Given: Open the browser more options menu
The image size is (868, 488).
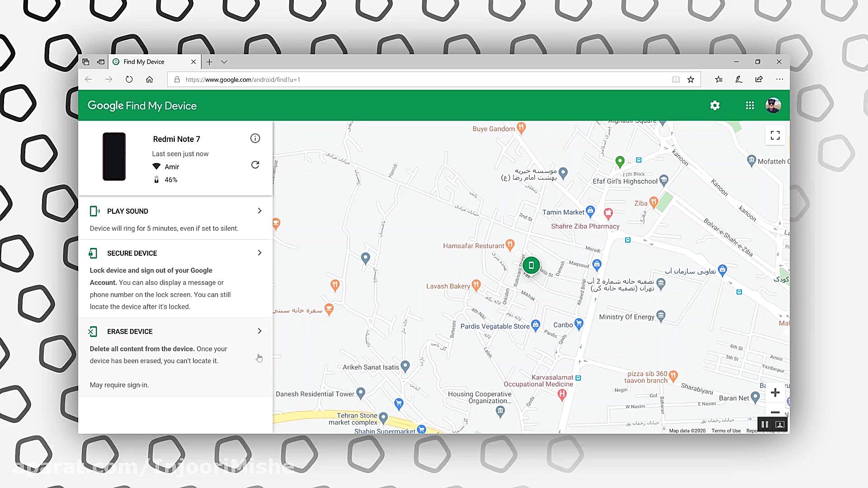Looking at the screenshot, I should [779, 80].
